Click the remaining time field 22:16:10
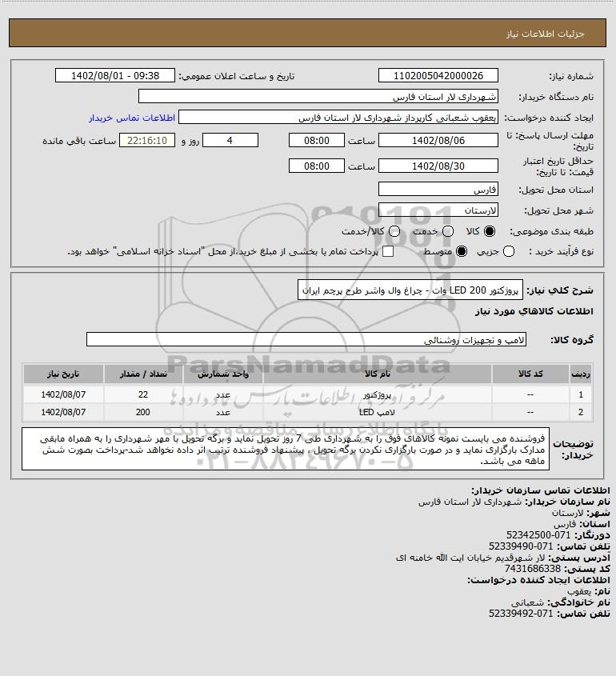616x676 pixels. pyautogui.click(x=147, y=140)
